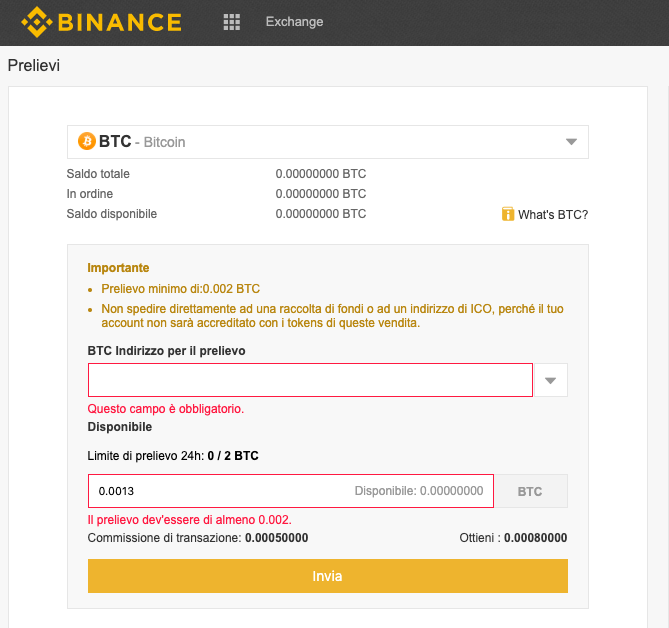Click the Ottieni received amount value
The image size is (669, 628).
[x=535, y=537]
